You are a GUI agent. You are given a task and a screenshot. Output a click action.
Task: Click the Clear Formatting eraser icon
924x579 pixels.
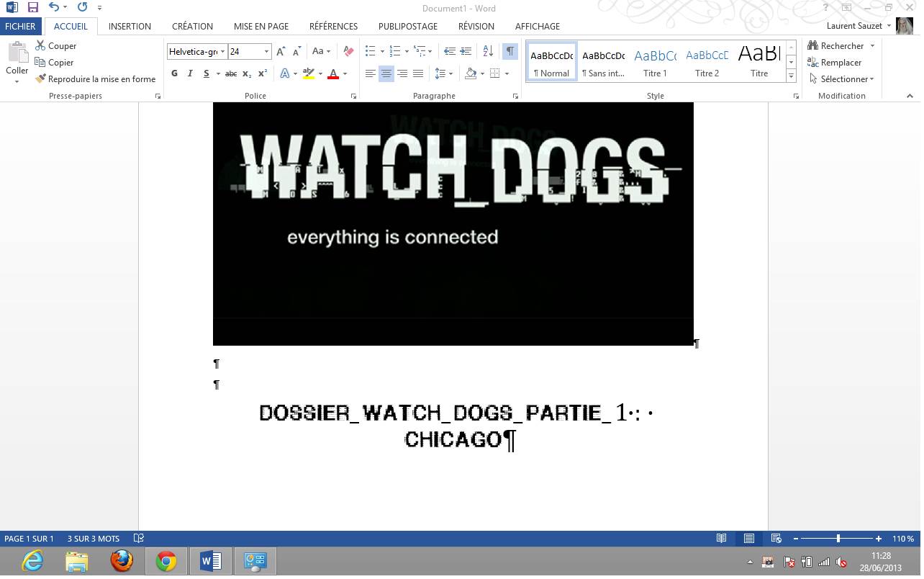point(348,51)
